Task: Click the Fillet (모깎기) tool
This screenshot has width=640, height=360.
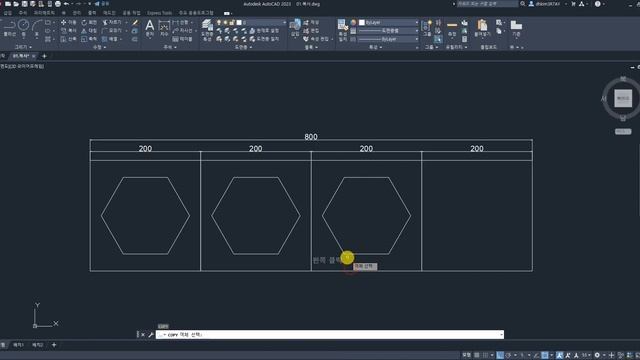Action: coord(112,31)
